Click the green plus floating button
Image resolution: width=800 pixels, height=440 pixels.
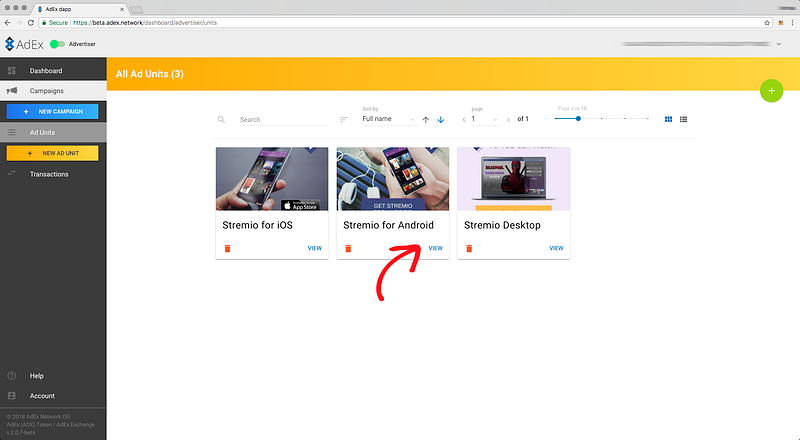pyautogui.click(x=771, y=91)
